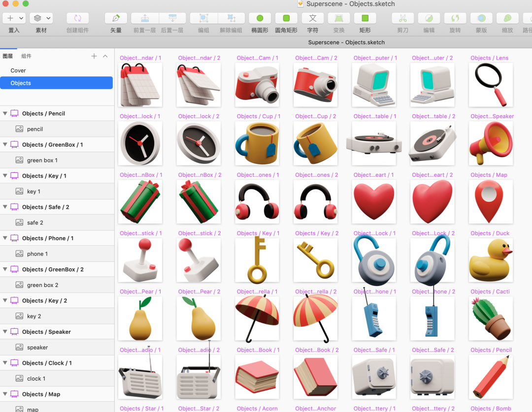Screen dimensions: 532x412
Task: Click artboard icon of Objects / Map
Action: tap(14, 394)
